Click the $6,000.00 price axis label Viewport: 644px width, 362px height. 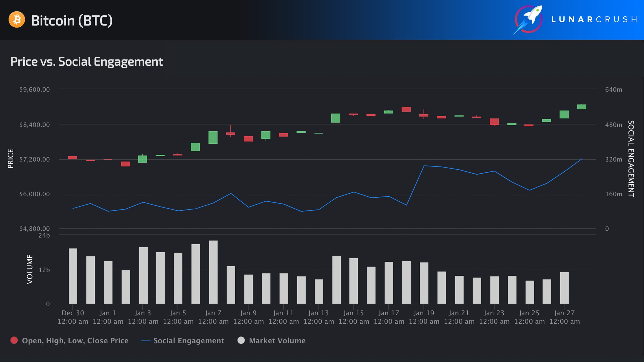[35, 194]
